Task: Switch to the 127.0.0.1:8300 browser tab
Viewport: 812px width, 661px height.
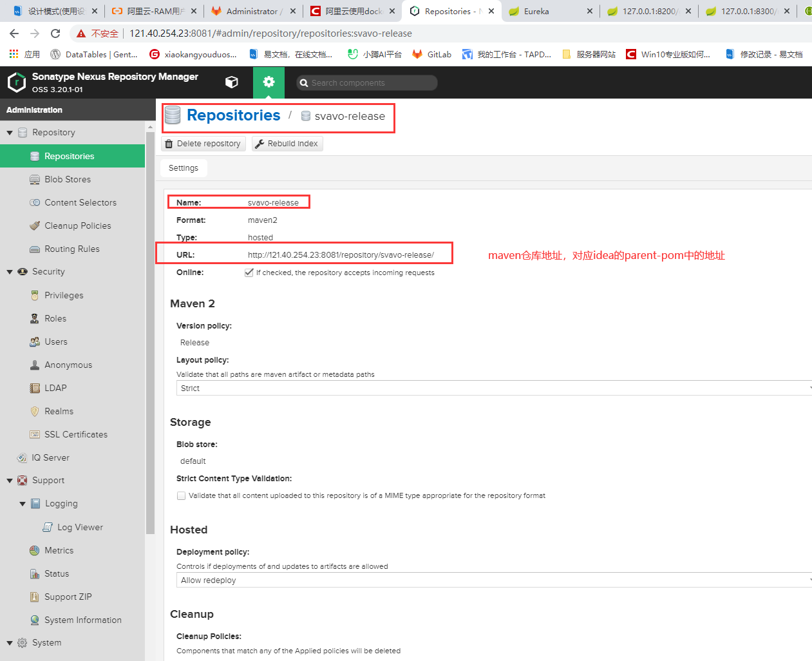Action: [x=748, y=11]
